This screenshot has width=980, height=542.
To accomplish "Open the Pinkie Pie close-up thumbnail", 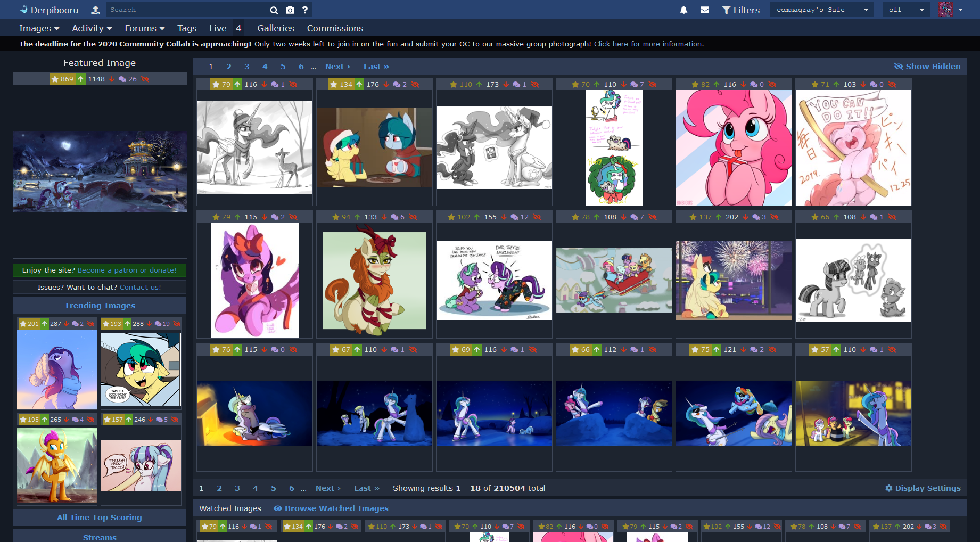I will 734,147.
